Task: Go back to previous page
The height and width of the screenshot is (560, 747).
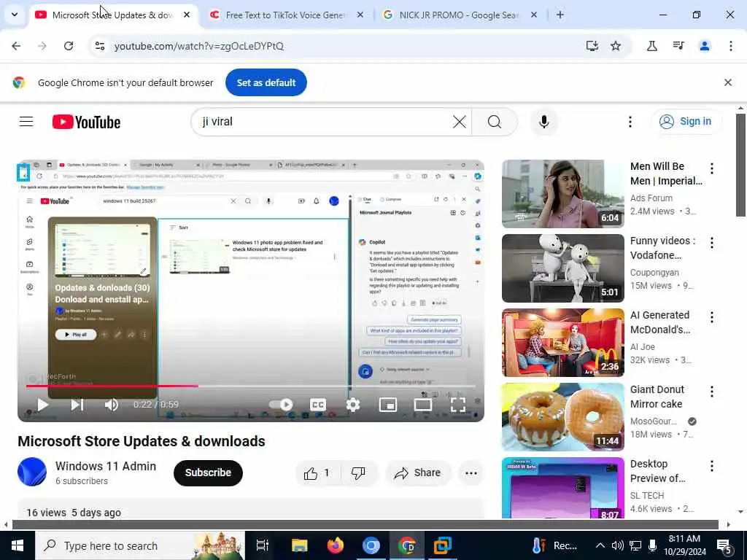Action: coord(16,46)
